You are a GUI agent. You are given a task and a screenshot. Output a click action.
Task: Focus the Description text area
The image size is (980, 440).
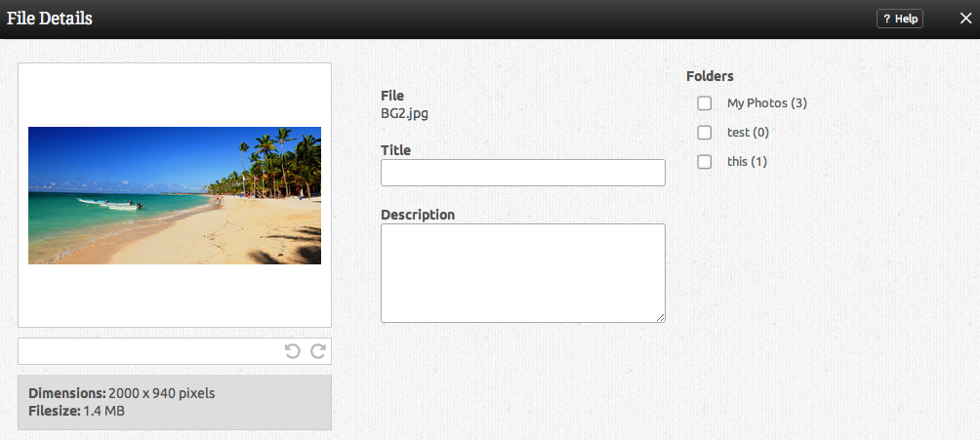[522, 272]
